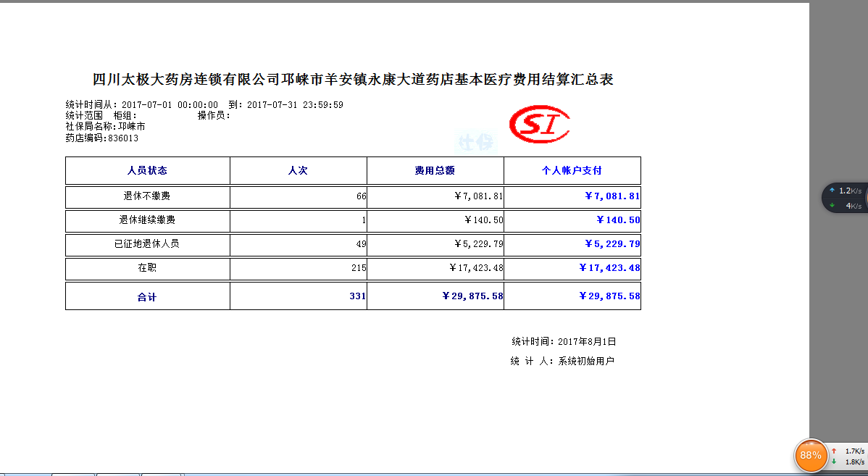Click the 统计人:系统初始用户 line
This screenshot has height=476, width=868.
(x=562, y=361)
